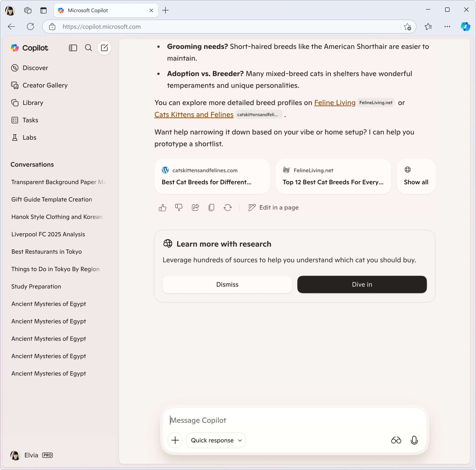Open Creator Gallery in the sidebar

pos(45,85)
